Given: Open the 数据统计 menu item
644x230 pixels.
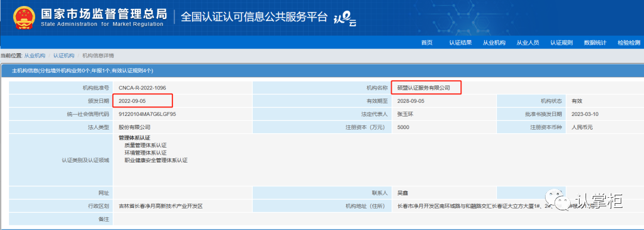Looking at the screenshot, I should tap(595, 43).
